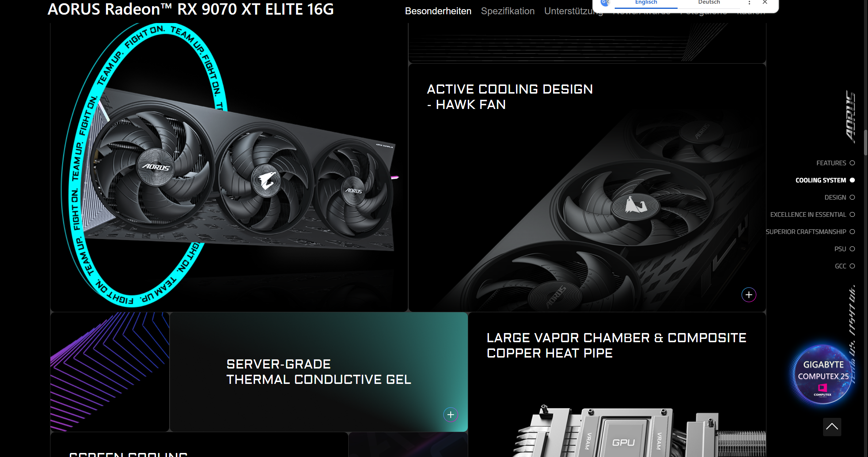Select the Design section indicator

coord(852,197)
